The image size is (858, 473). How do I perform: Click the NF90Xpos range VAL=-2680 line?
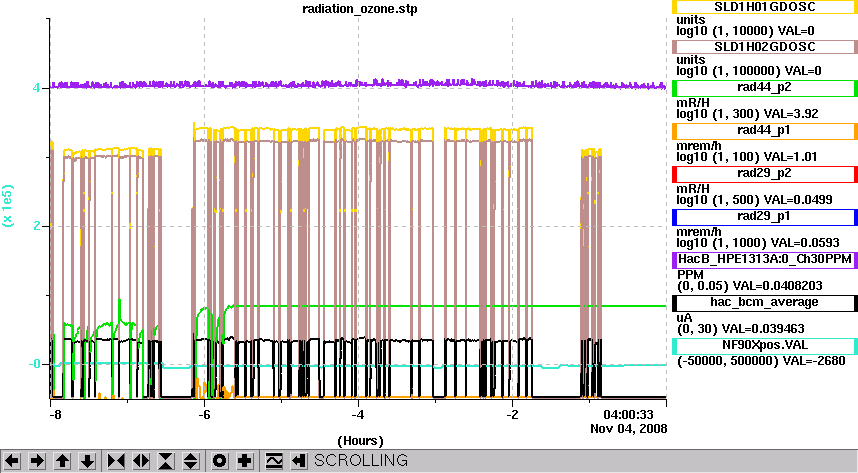[x=761, y=361]
